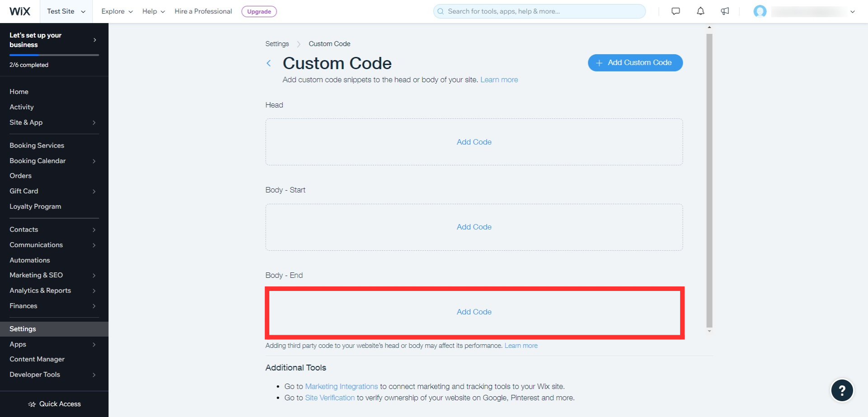This screenshot has width=868, height=417.
Task: Click the Wix logo
Action: coord(20,11)
